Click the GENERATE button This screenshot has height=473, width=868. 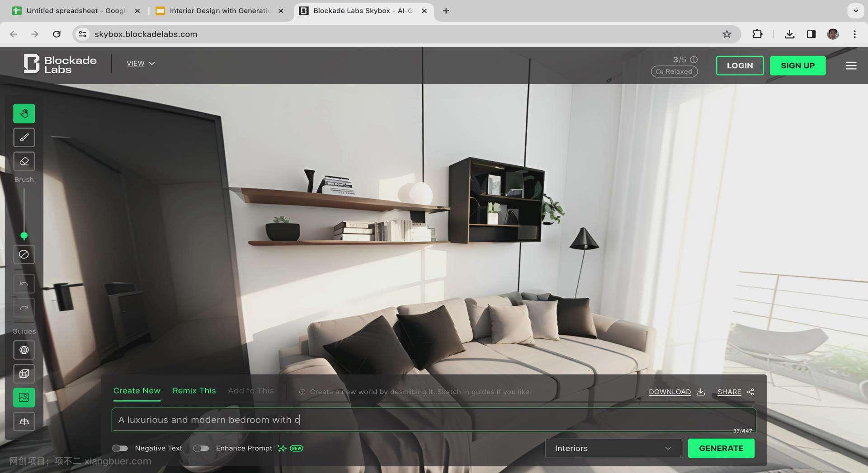coord(721,448)
